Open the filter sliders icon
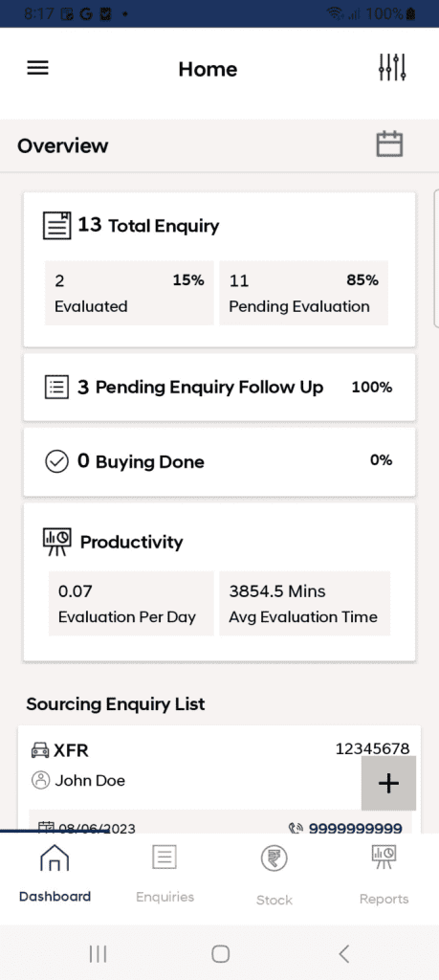This screenshot has width=439, height=980. click(393, 68)
